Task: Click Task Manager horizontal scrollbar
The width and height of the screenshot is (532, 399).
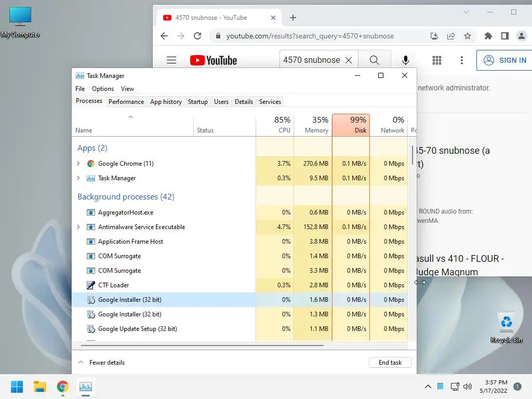Action: tap(202, 345)
